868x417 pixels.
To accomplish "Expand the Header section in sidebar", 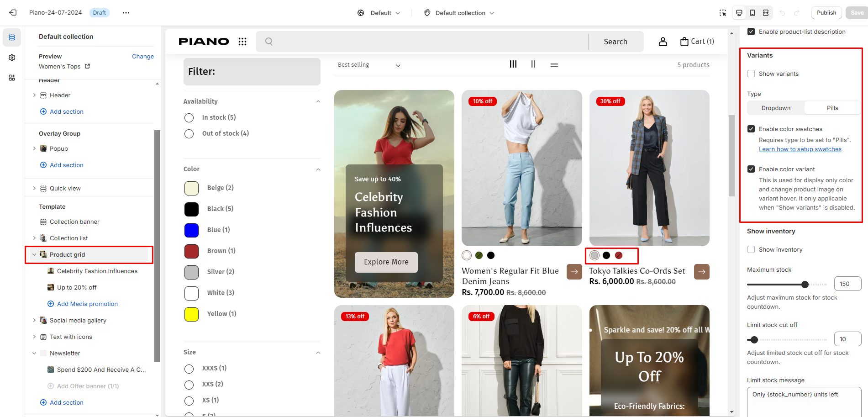I will coord(34,95).
